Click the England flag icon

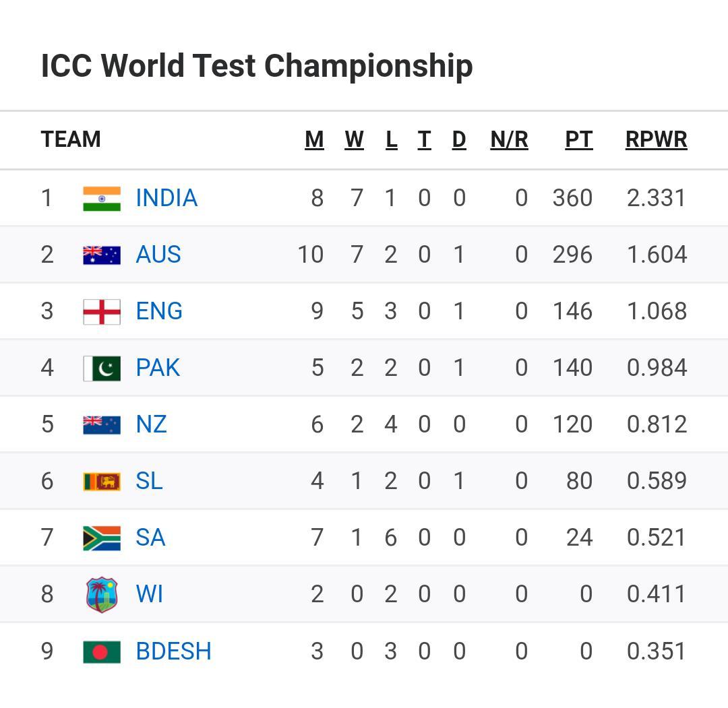click(102, 311)
